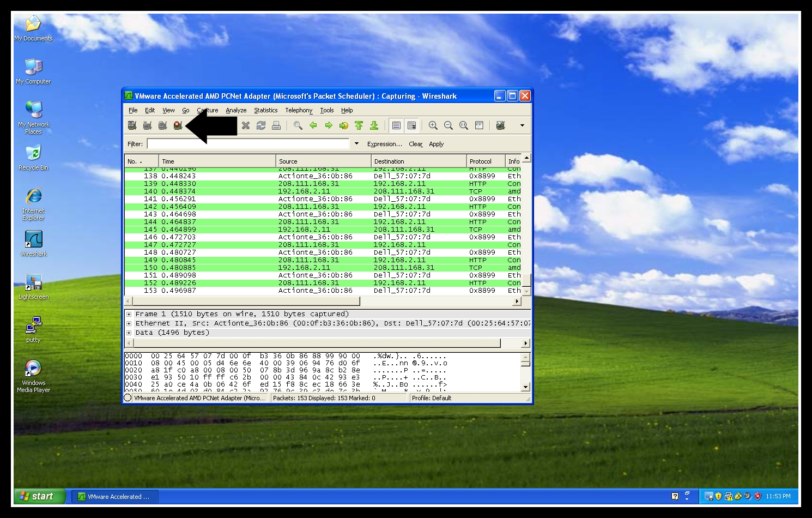The image size is (812, 518).
Task: Open capture filters dialog icon
Action: click(x=500, y=125)
